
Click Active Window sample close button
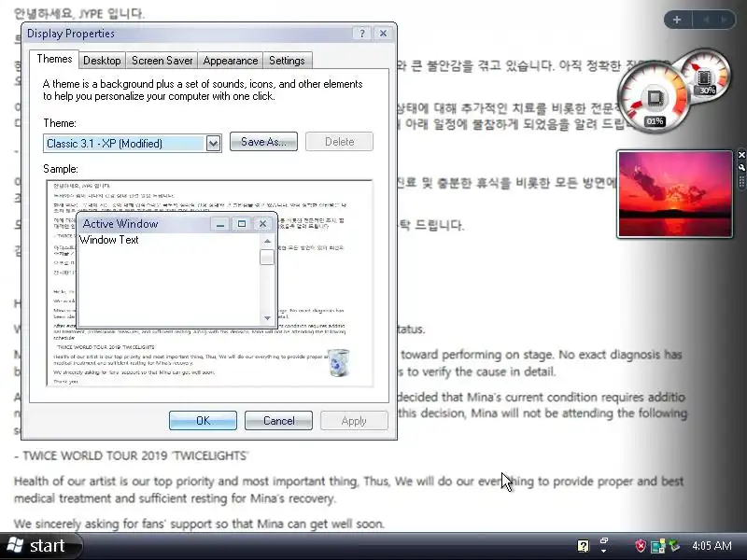(262, 224)
